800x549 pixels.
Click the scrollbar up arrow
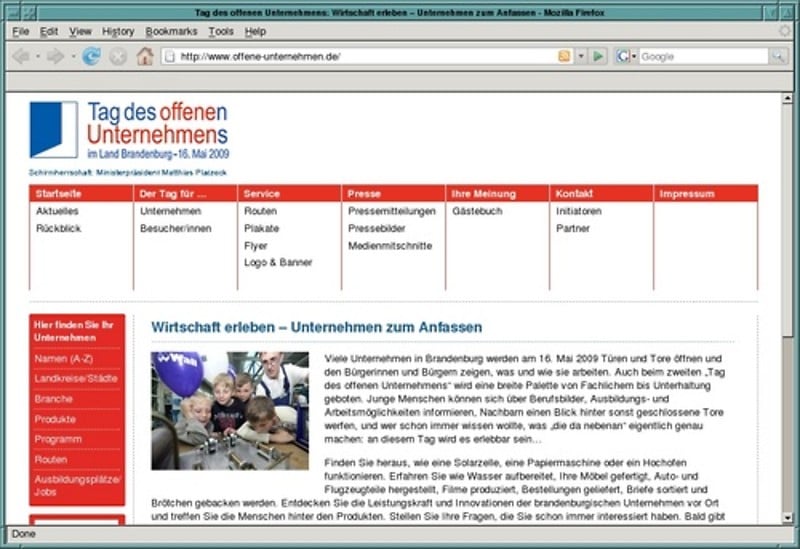(787, 98)
